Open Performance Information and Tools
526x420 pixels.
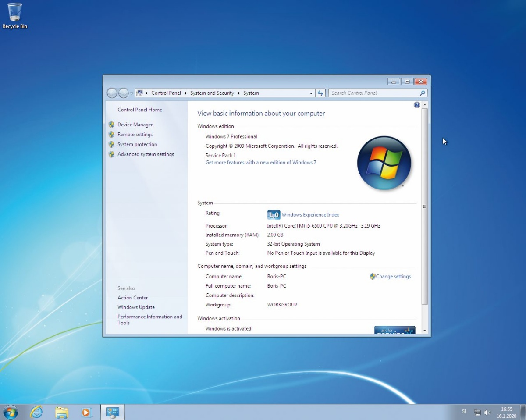150,320
